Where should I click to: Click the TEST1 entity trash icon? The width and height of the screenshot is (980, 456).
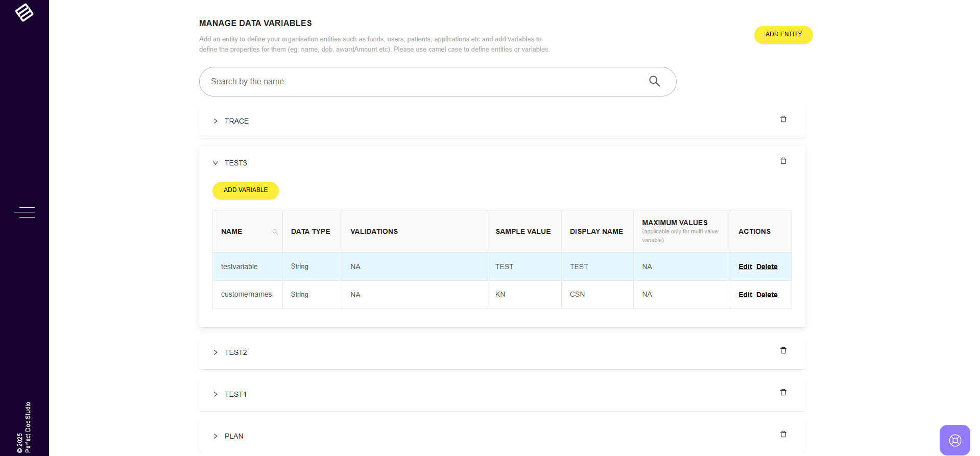(783, 393)
